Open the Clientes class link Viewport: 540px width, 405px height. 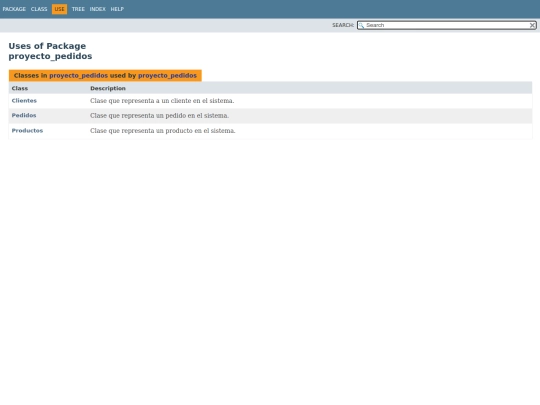tap(24, 101)
